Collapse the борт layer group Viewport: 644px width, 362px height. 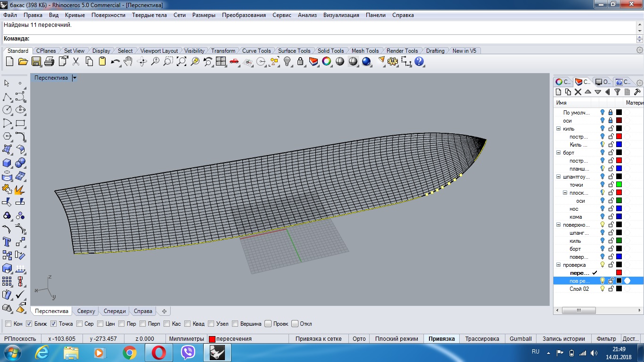559,153
